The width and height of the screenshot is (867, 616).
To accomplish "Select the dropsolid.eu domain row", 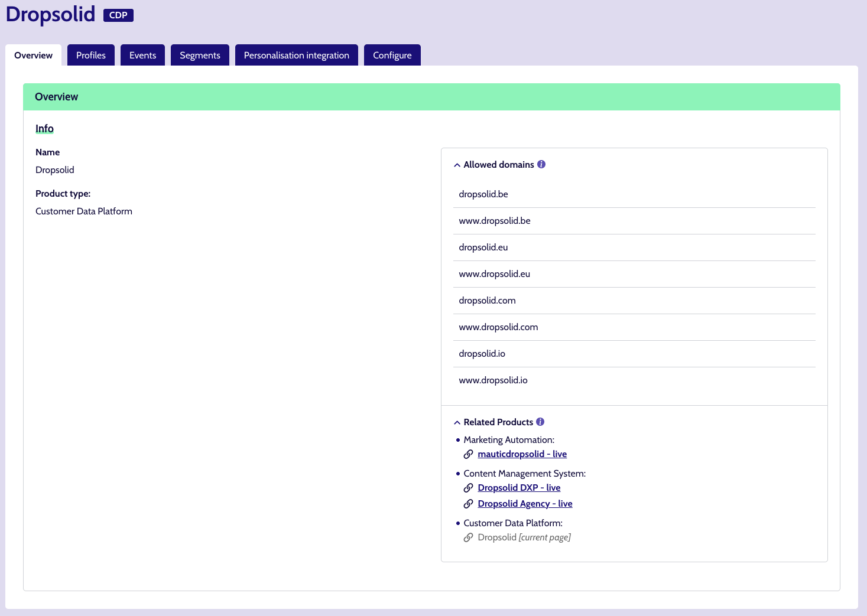I will (x=634, y=247).
